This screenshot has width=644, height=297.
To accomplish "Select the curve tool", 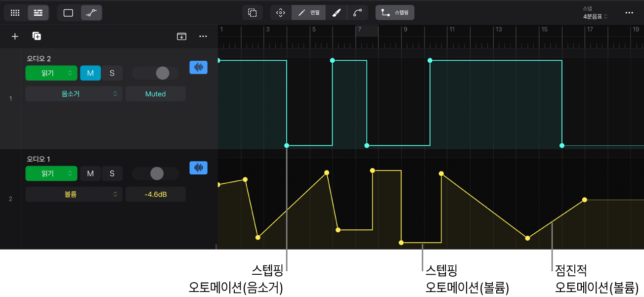I will coord(358,13).
